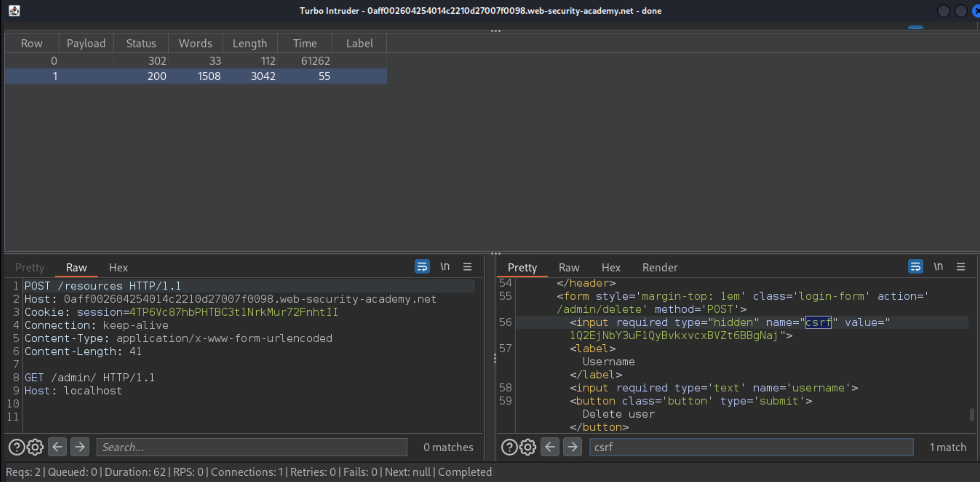Click the POST /resources request line

(x=103, y=286)
